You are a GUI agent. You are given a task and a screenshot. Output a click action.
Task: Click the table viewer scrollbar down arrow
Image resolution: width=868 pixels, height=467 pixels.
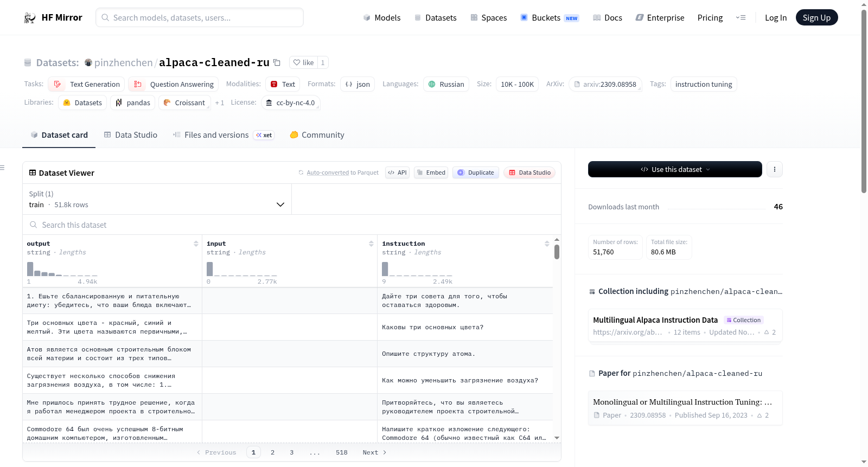557,438
